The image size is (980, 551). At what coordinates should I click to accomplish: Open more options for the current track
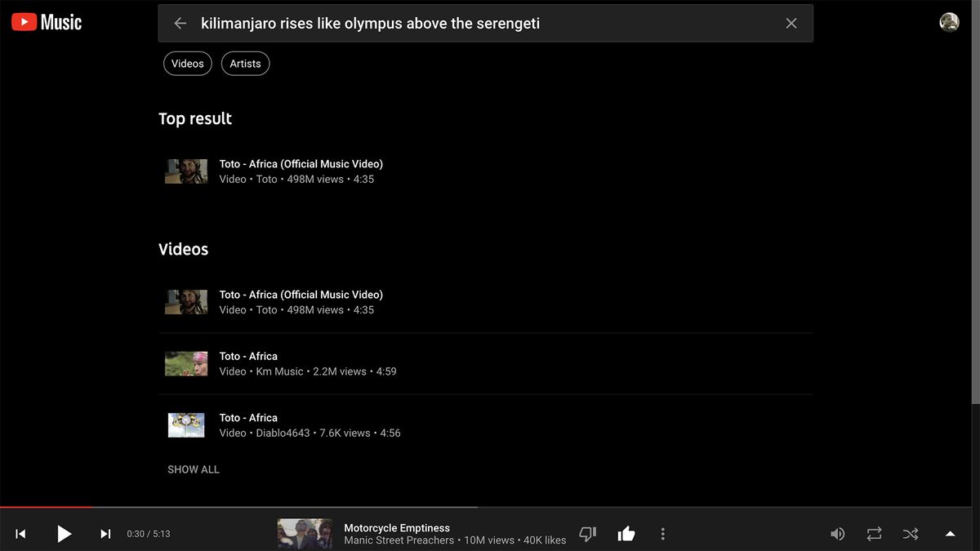coord(662,533)
